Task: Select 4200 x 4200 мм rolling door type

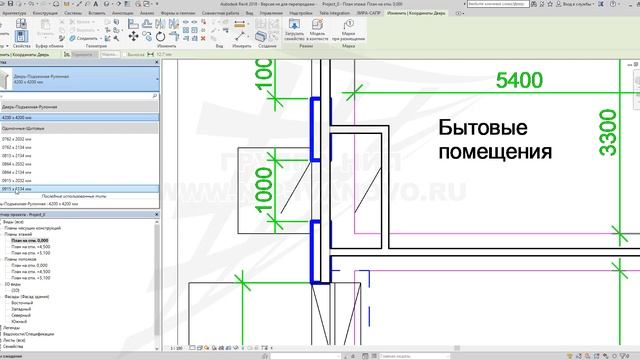Action: pos(80,118)
